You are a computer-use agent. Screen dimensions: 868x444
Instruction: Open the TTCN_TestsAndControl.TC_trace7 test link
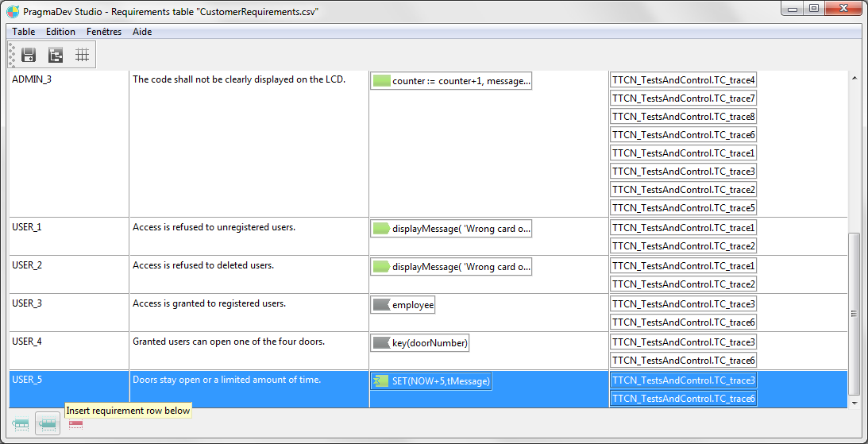point(683,98)
